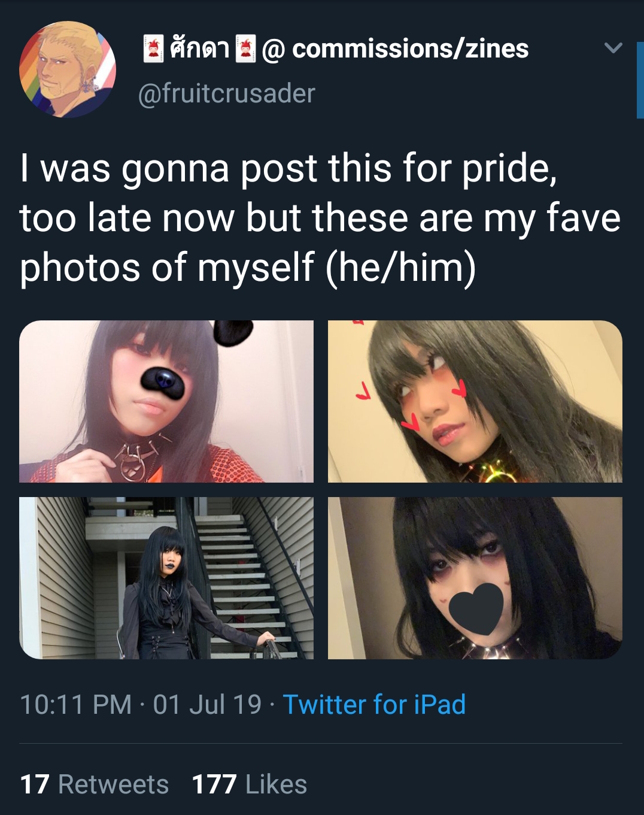Select the tweet text about pride
Viewport: 644px width, 815px height.
click(320, 217)
